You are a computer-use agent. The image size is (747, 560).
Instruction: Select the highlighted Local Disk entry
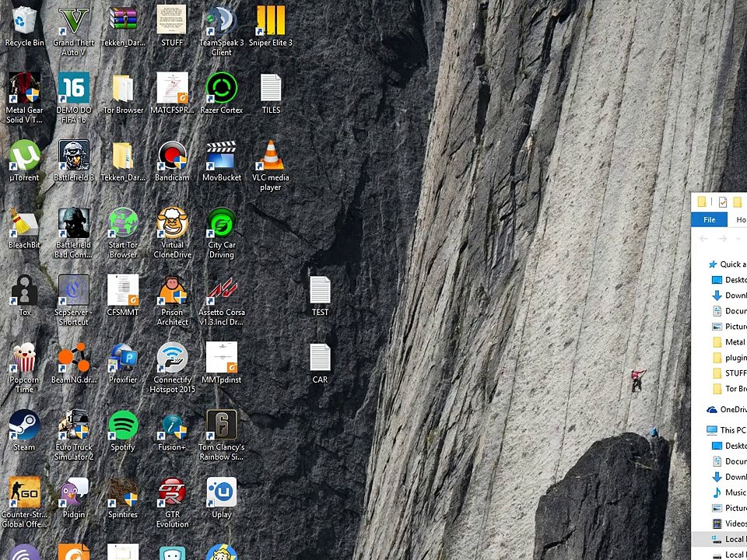[x=719, y=539]
